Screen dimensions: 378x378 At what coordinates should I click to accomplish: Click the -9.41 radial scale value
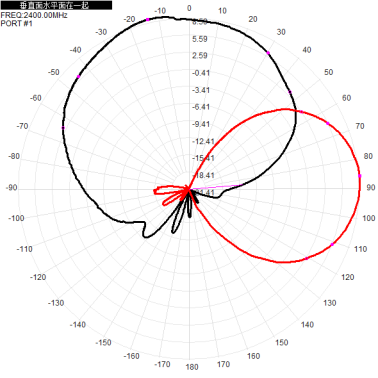[x=201, y=124]
